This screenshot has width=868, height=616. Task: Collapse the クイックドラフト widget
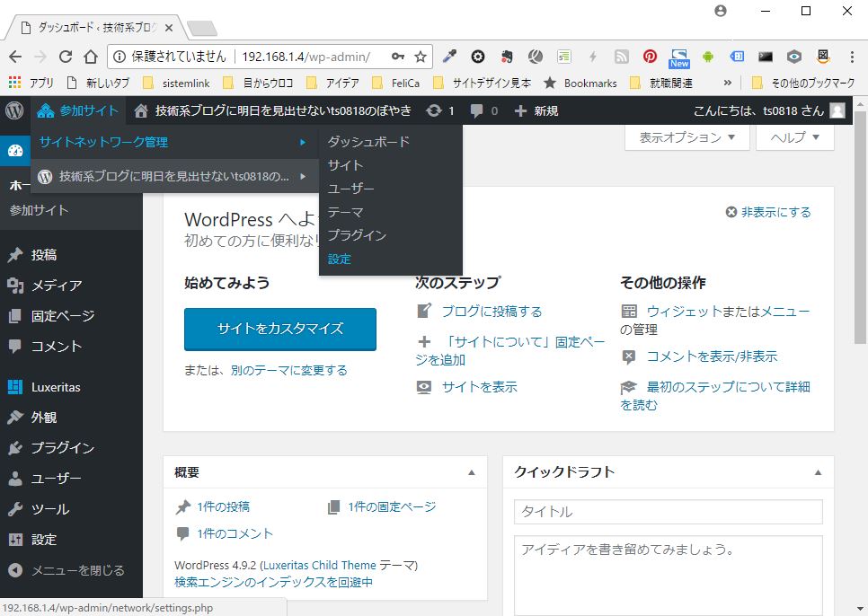pyautogui.click(x=818, y=473)
